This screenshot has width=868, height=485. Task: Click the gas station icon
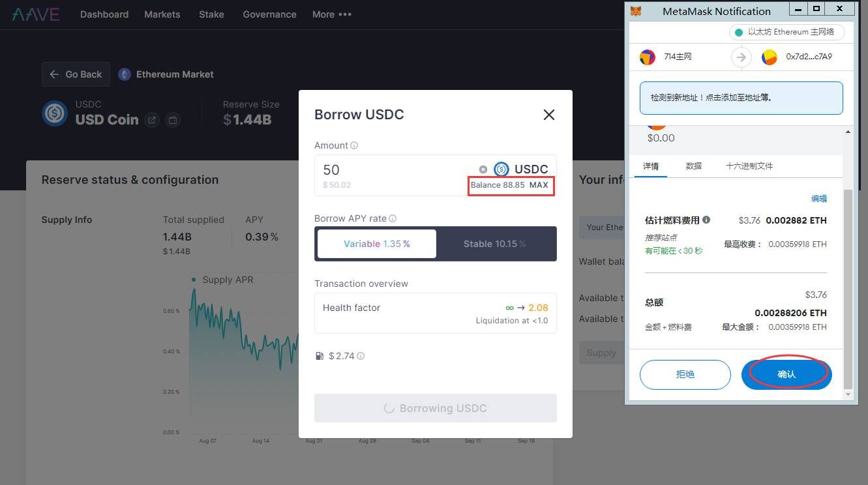[x=320, y=356]
